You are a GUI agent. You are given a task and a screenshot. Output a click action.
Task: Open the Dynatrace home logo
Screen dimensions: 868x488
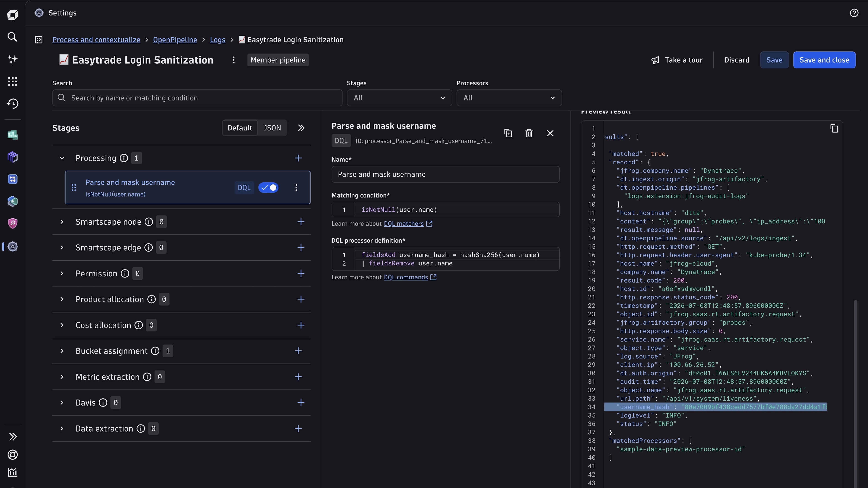[13, 15]
